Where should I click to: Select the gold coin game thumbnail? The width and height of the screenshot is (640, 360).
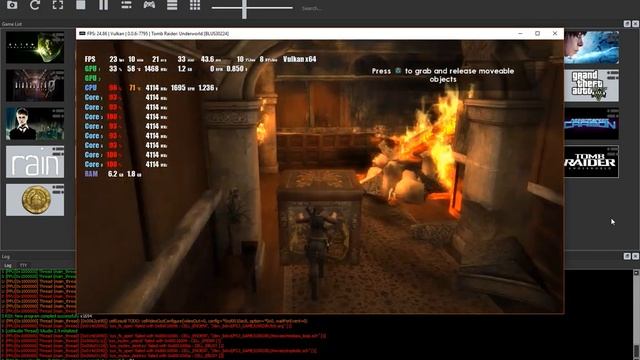(35, 200)
